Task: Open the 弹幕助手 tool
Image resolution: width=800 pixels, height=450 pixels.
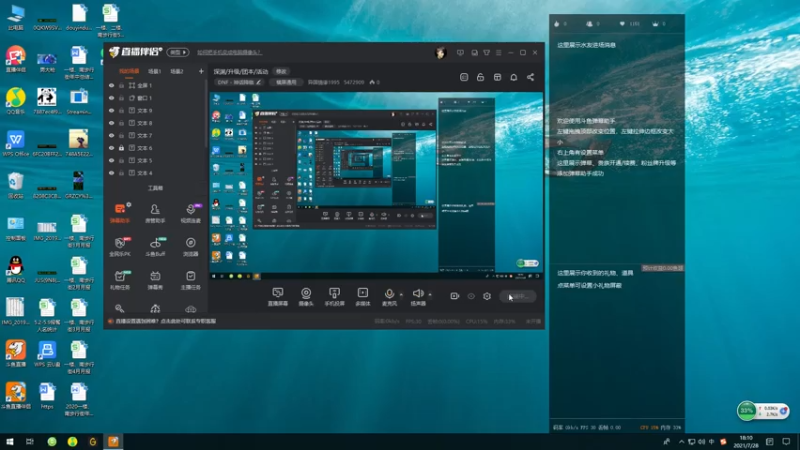Action: (x=120, y=213)
